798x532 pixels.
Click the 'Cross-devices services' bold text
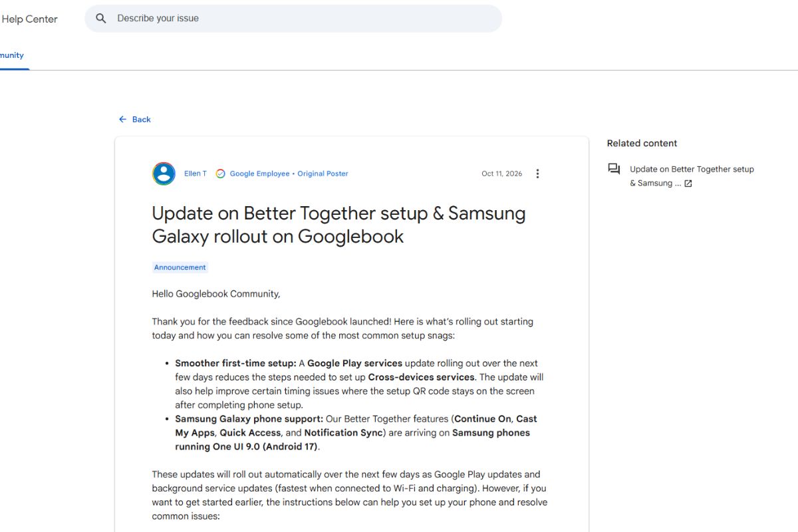(422, 377)
